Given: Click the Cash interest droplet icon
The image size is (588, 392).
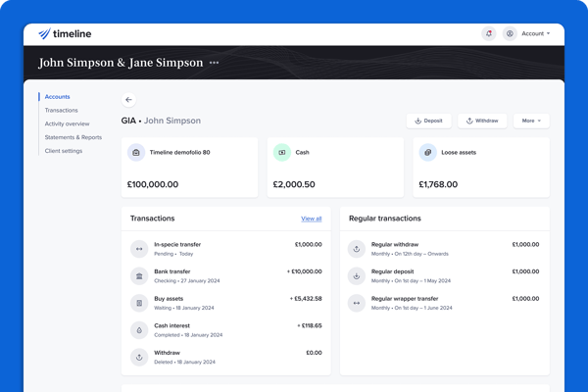Looking at the screenshot, I should click(138, 330).
